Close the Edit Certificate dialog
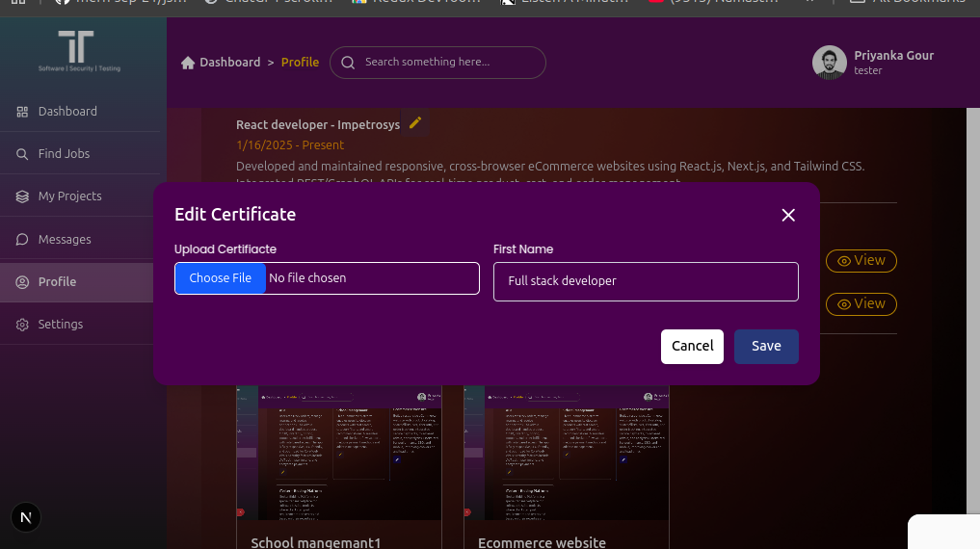Screen dimensions: 980x549 coord(787,215)
